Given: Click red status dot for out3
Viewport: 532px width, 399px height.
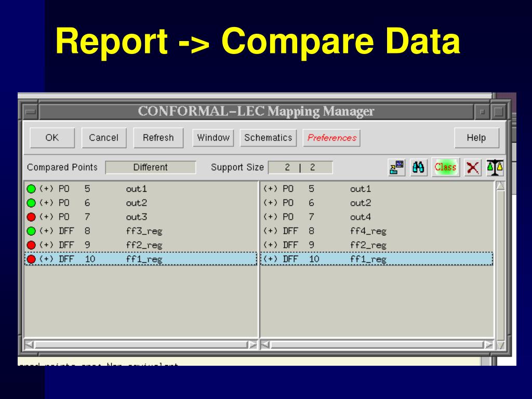Looking at the screenshot, I should click(31, 217).
